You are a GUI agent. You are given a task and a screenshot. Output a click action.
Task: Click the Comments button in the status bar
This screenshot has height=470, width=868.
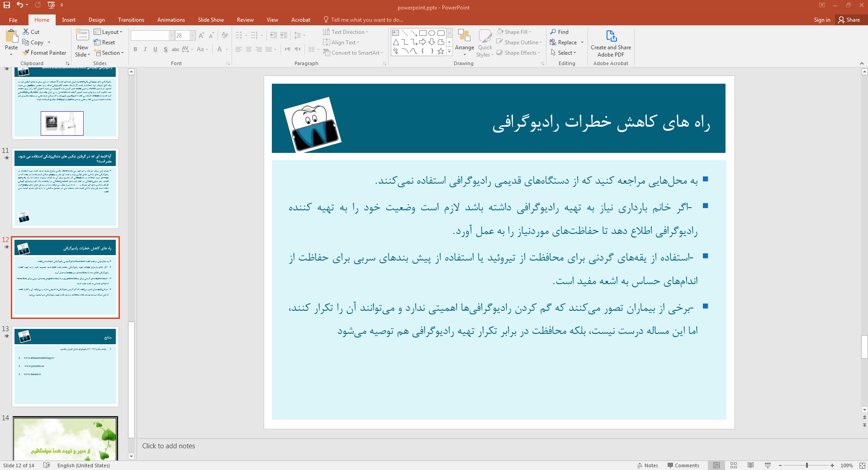tap(683, 465)
